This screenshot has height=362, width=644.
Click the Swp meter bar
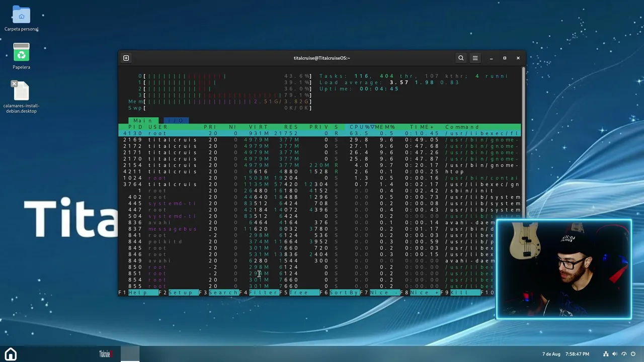(x=220, y=108)
